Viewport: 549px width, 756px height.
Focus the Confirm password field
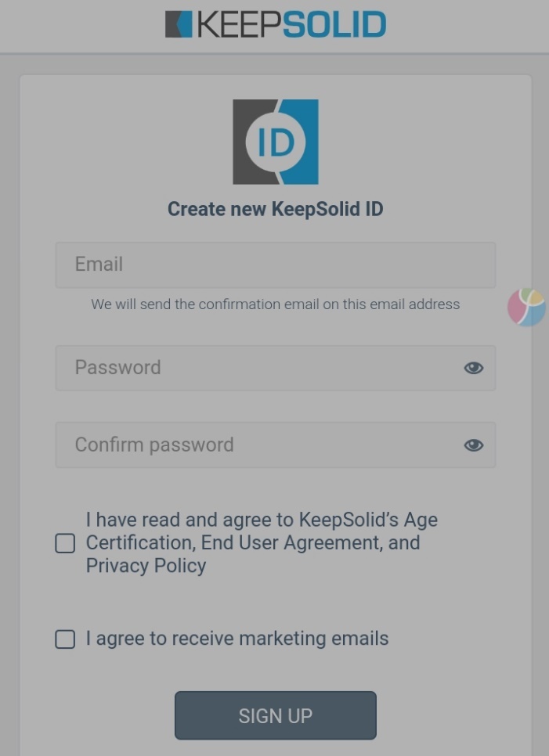click(276, 445)
